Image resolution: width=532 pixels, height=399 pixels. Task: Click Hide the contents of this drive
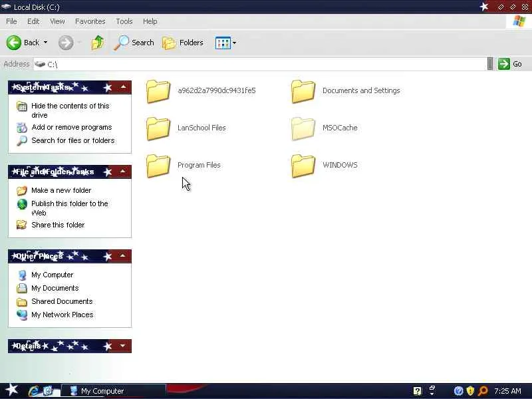(70, 110)
